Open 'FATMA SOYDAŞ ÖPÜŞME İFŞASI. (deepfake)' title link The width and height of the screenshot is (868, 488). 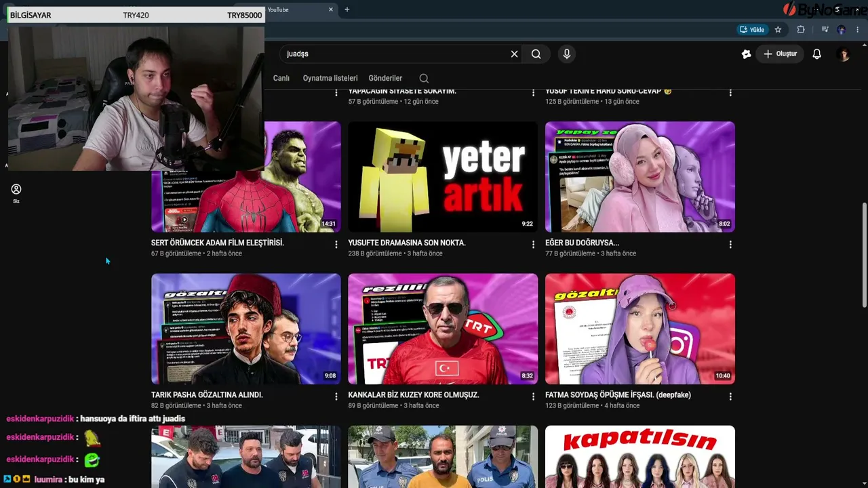618,394
